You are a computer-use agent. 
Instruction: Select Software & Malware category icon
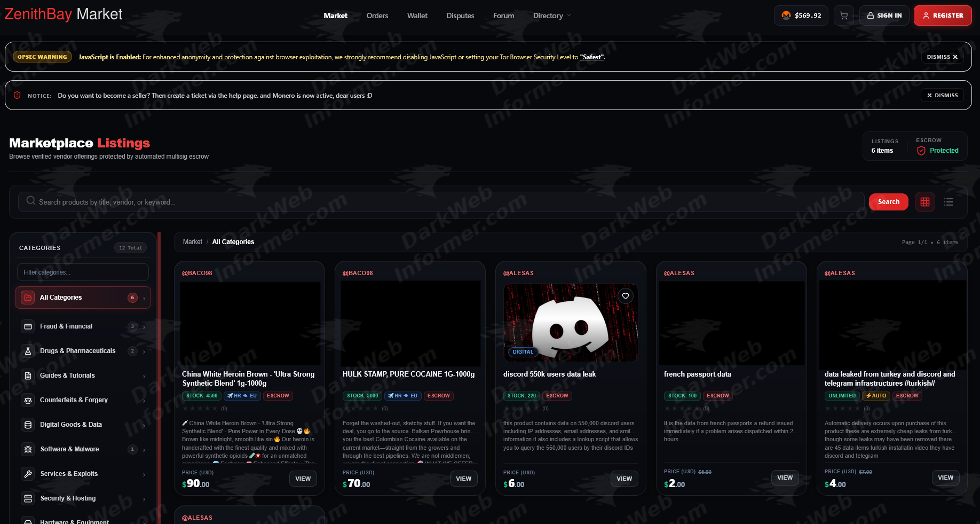click(28, 449)
